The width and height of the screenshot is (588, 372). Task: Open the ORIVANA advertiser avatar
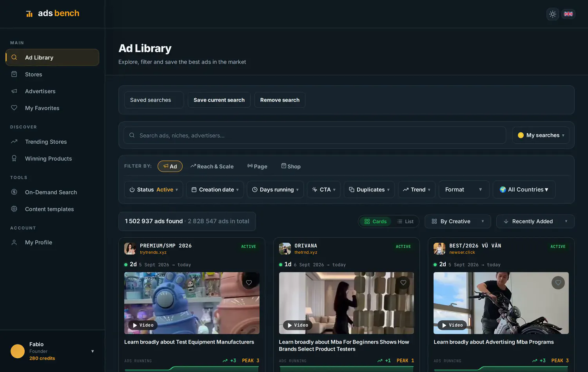[285, 249]
